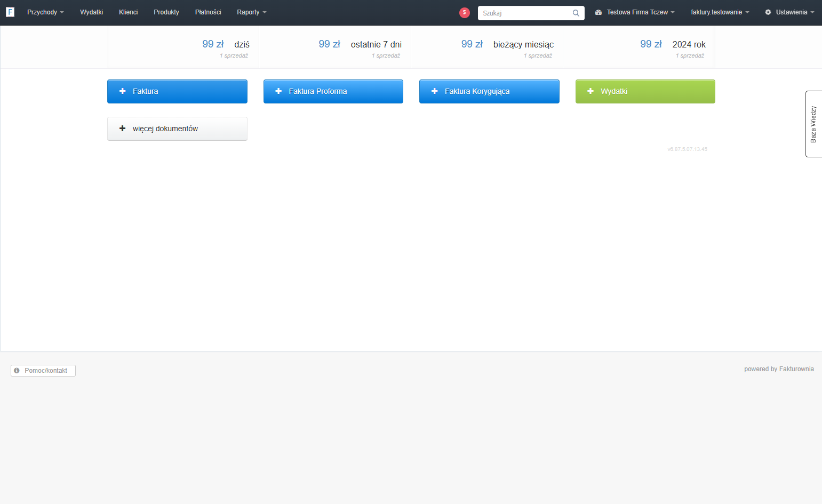822x504 pixels.
Task: Click the 99 zł 2024 rok amount
Action: (x=651, y=44)
